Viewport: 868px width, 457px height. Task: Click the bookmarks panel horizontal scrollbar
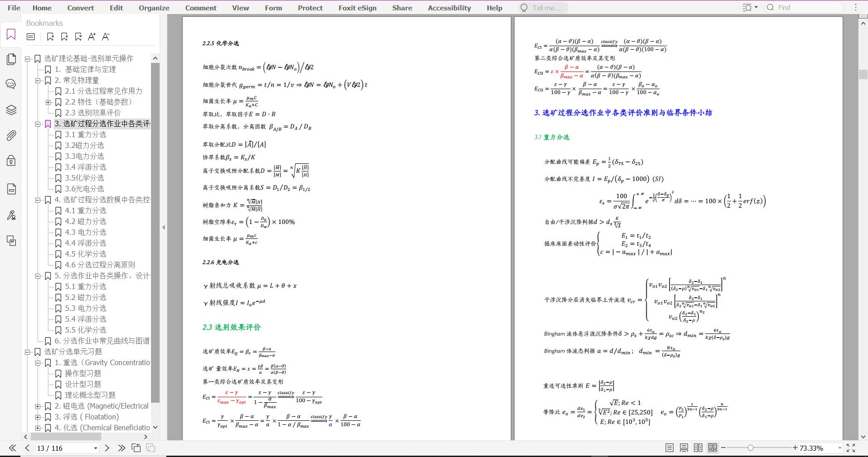(x=66, y=437)
